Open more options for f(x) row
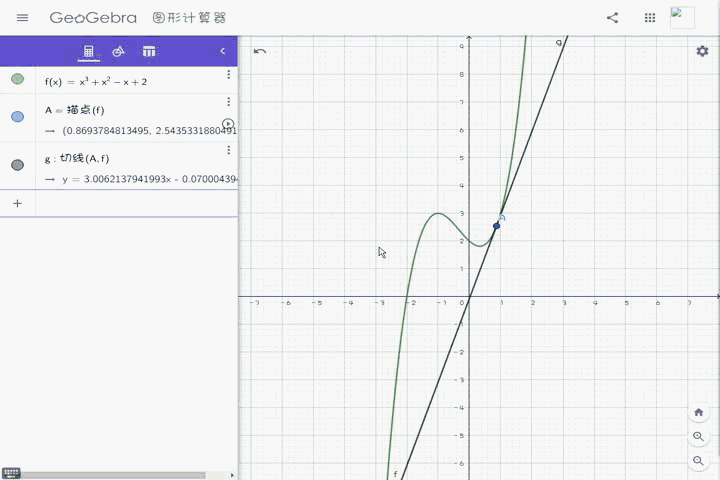 (228, 75)
